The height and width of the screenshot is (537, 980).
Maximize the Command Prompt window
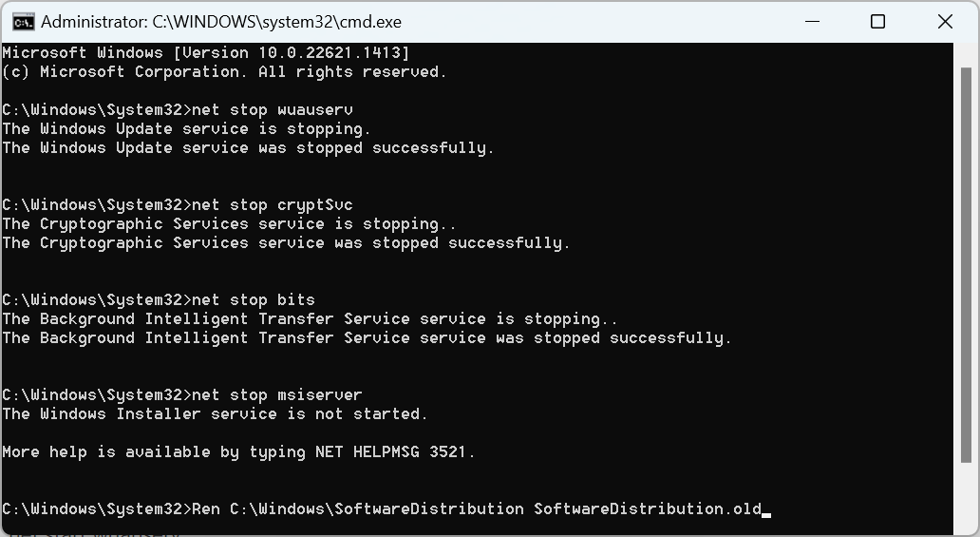pyautogui.click(x=877, y=22)
